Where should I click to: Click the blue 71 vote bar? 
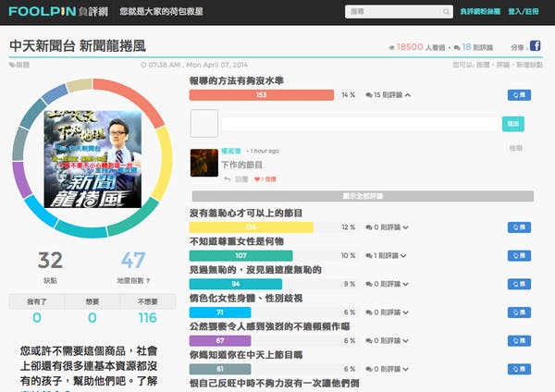pos(220,312)
